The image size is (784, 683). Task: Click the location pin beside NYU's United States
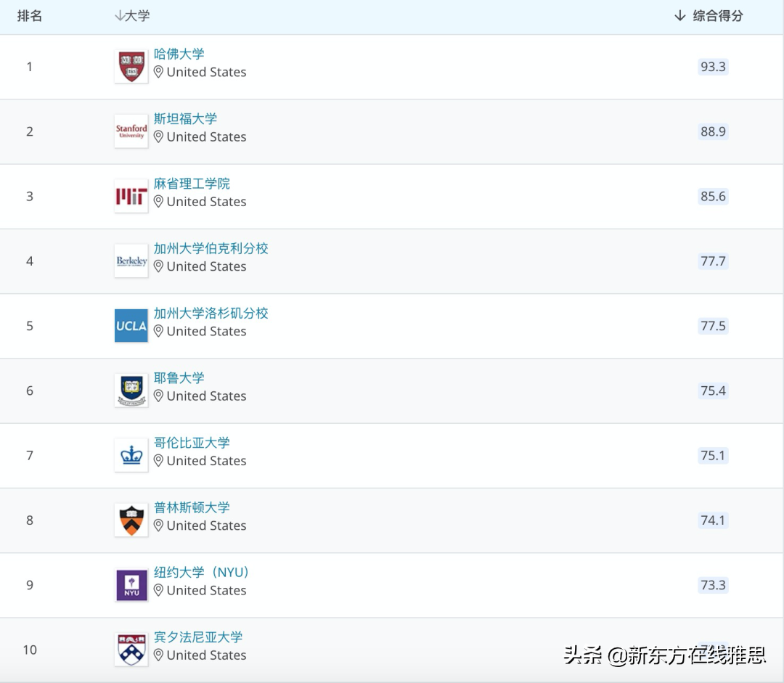pyautogui.click(x=158, y=590)
